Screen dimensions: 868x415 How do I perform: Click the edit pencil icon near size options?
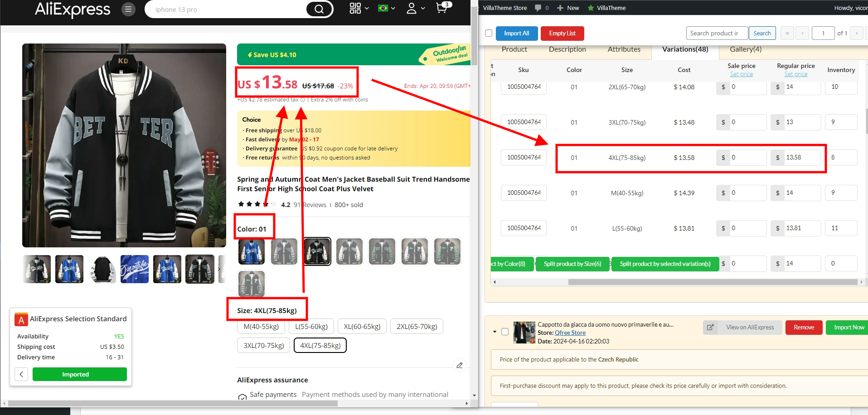click(460, 365)
